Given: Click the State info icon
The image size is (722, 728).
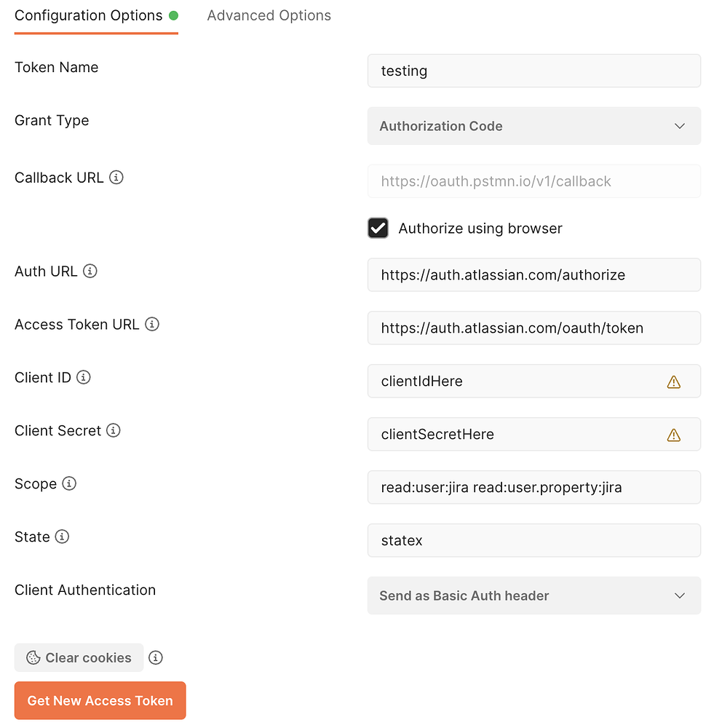Looking at the screenshot, I should pos(63,537).
